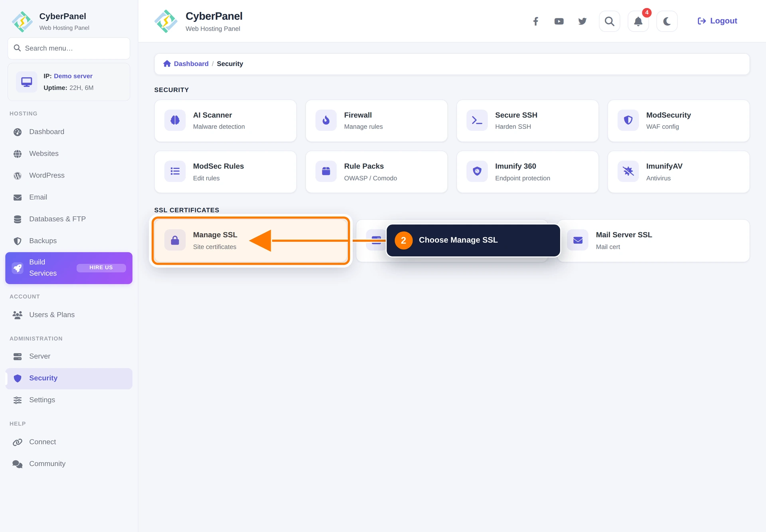The image size is (766, 532).
Task: Click the ImunifyAV bug icon
Action: 628,171
